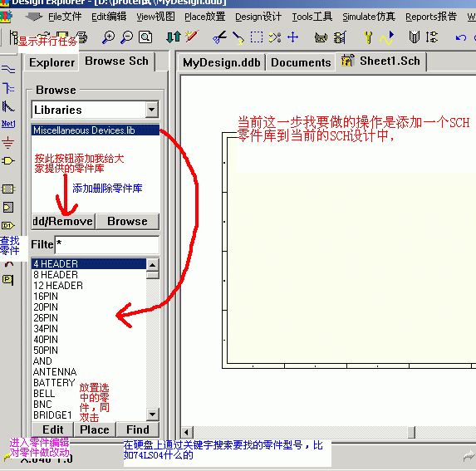Click component list scroll down arrow
This screenshot has height=471, width=476.
pyautogui.click(x=152, y=414)
